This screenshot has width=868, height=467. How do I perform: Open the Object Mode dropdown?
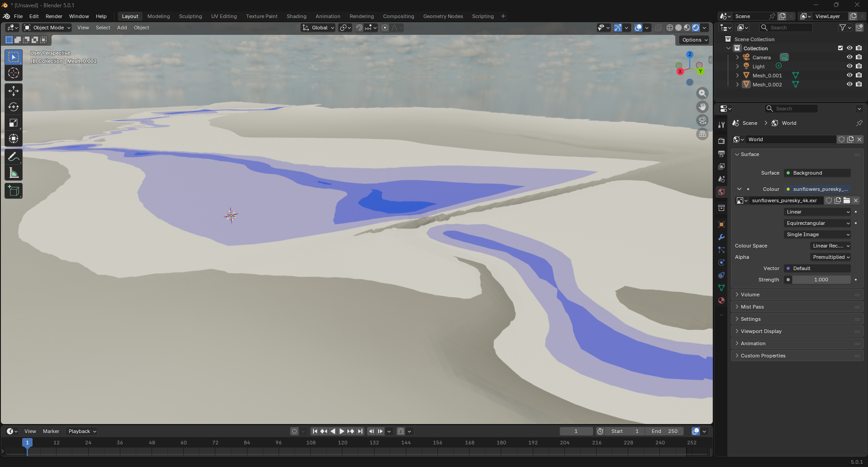[x=47, y=28]
